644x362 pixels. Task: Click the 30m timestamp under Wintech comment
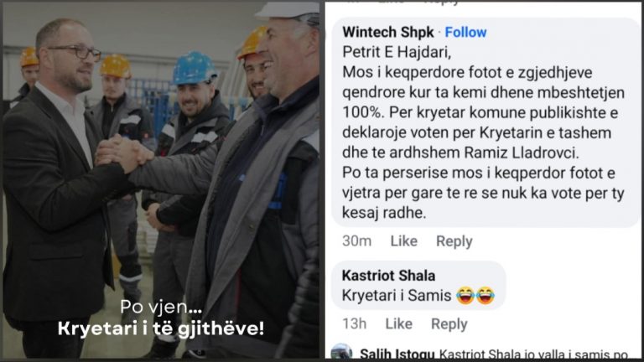pyautogui.click(x=357, y=241)
